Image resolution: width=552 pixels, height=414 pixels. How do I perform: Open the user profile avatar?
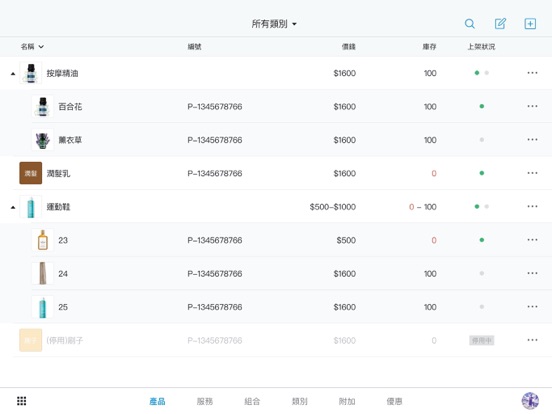coord(530,401)
